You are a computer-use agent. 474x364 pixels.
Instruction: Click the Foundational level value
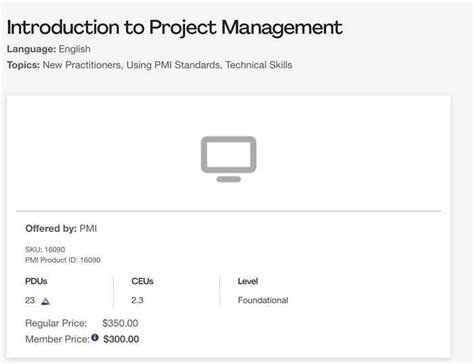coord(263,300)
